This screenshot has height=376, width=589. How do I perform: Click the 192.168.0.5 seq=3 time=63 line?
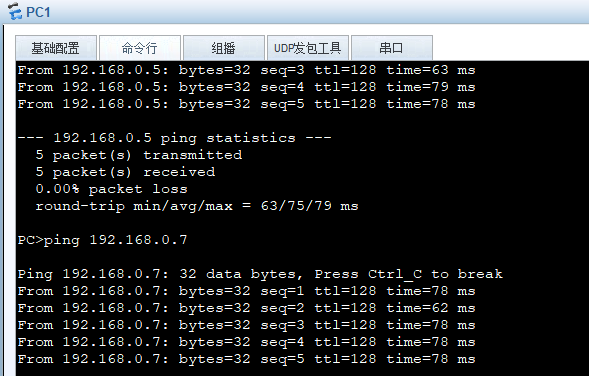click(246, 70)
